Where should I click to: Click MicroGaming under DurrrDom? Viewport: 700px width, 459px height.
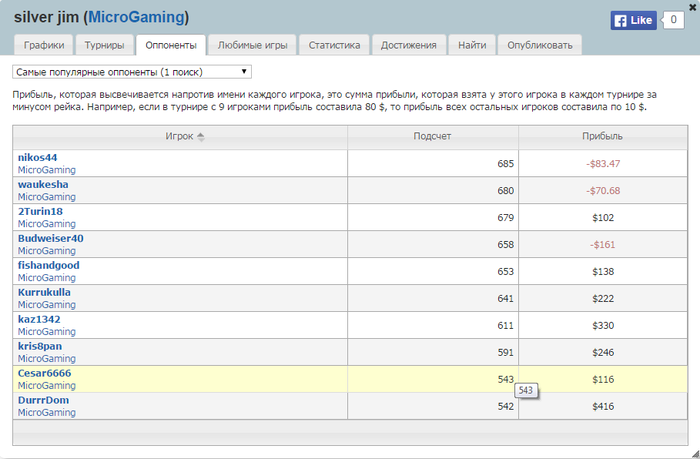coord(46,413)
